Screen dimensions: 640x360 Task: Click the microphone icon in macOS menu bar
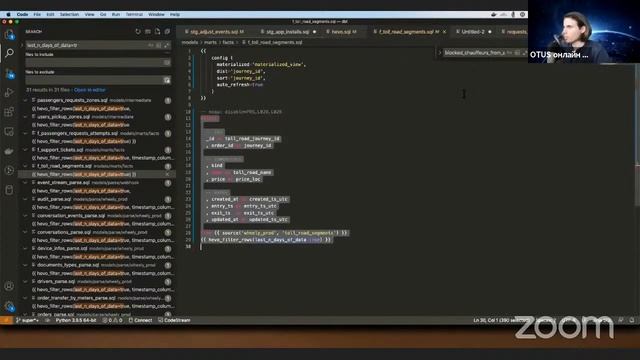tap(513, 14)
